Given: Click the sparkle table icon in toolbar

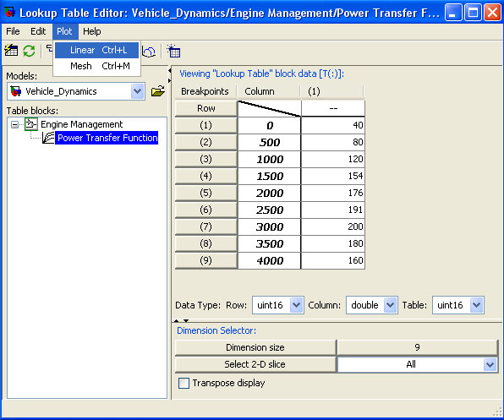Looking at the screenshot, I should pos(173,51).
